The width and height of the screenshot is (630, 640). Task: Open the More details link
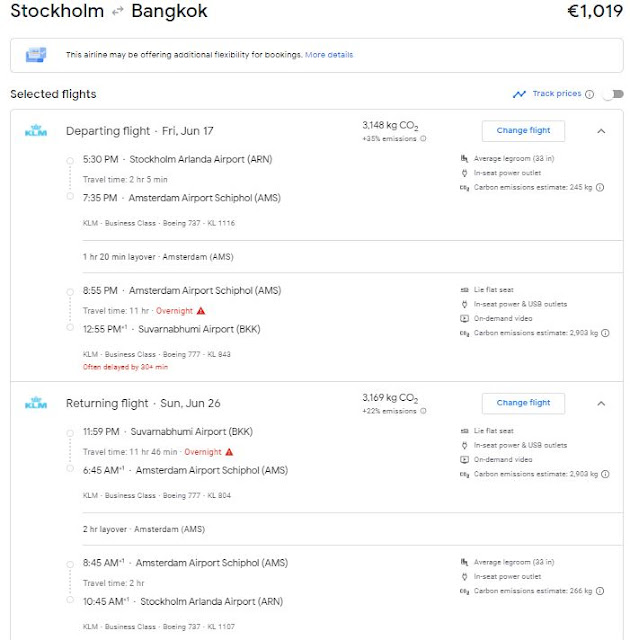pos(329,54)
